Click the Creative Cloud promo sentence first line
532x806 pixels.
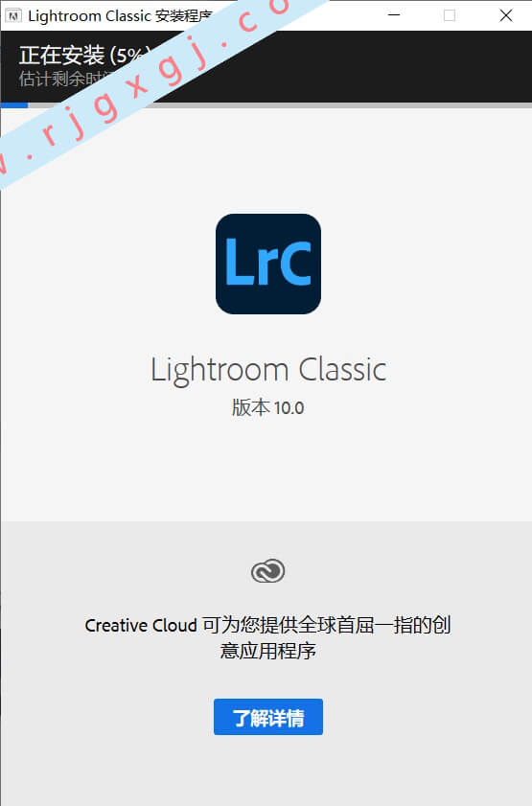point(267,625)
